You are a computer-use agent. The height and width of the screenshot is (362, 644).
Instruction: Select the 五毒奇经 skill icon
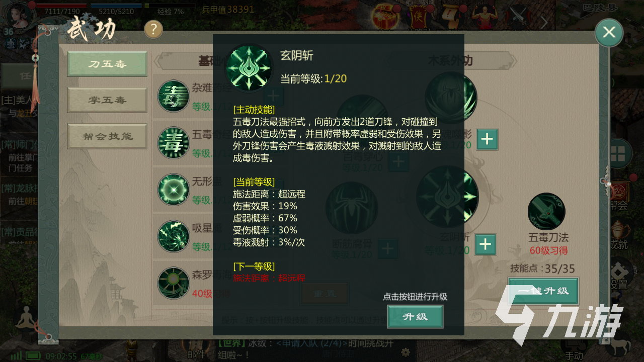(173, 142)
